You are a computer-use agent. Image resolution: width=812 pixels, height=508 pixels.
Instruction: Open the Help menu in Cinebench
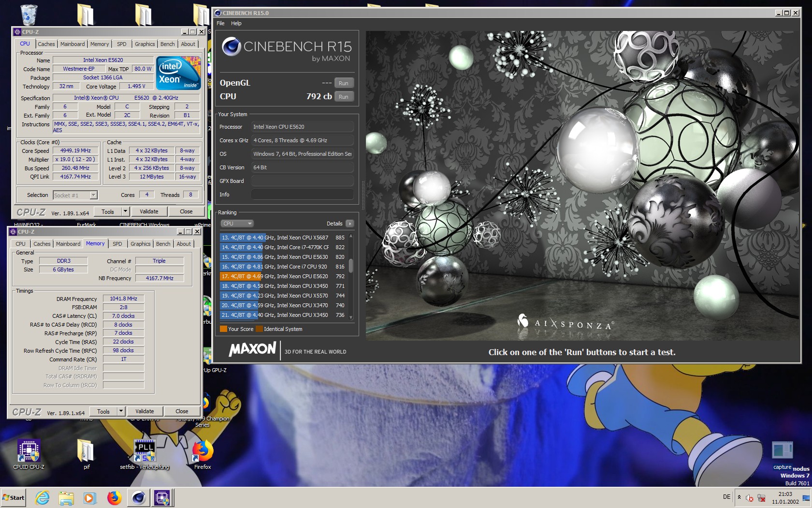coord(236,23)
